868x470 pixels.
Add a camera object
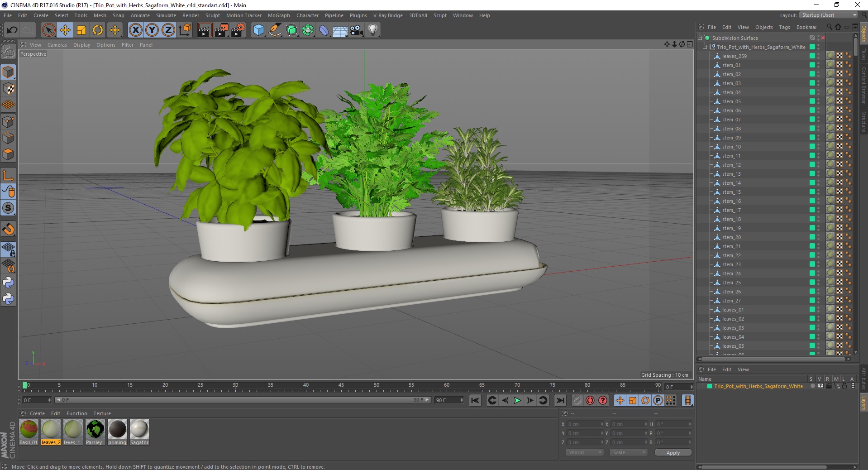(x=357, y=30)
